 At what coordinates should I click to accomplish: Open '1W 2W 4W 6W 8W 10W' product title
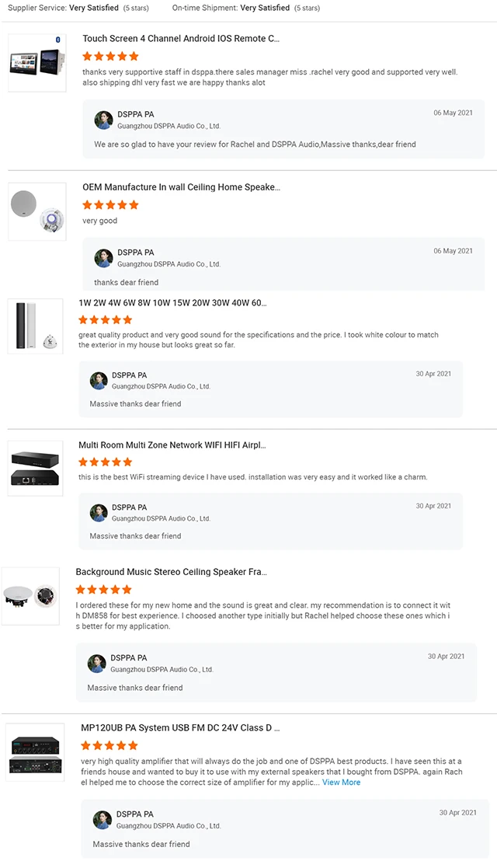[172, 303]
